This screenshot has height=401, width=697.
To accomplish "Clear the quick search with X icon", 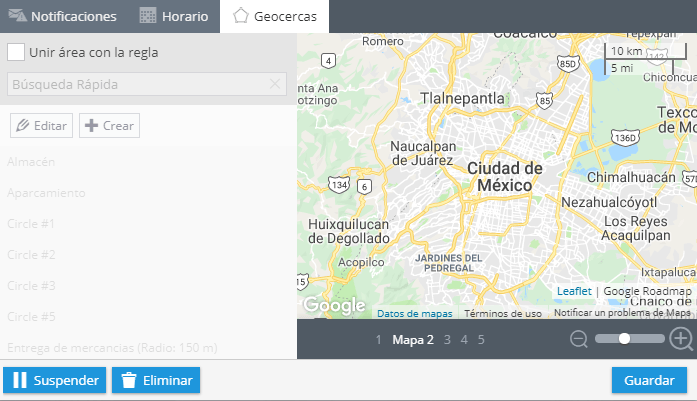I will [275, 84].
